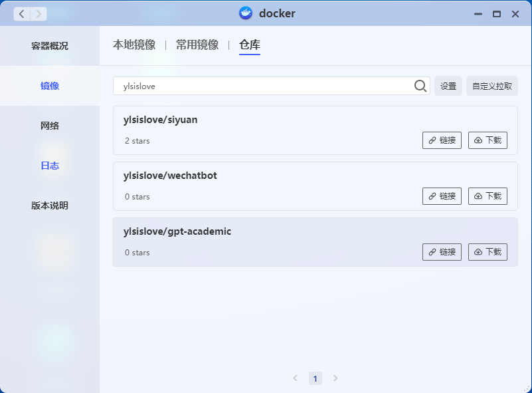Open 日志 in the sidebar
Viewport: 532px width, 393px height.
click(50, 166)
